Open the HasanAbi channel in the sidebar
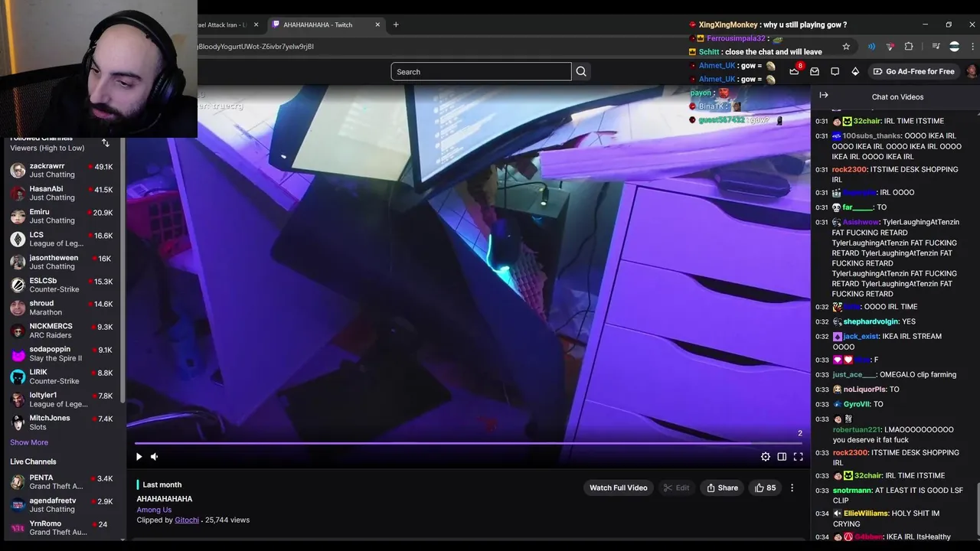The height and width of the screenshot is (551, 980). coord(63,194)
